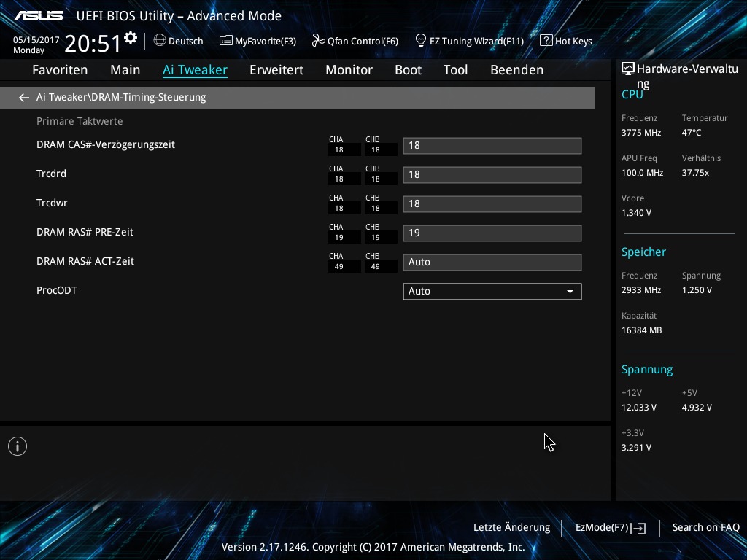This screenshot has height=560, width=747.
Task: Click the DRAM CAS#-Verzögerungszeit input field
Action: point(492,146)
